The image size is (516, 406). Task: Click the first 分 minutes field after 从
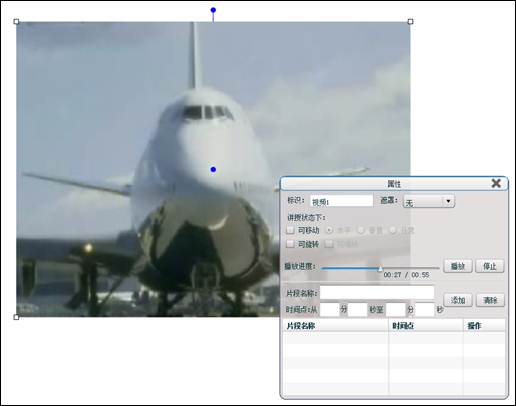[x=329, y=310]
